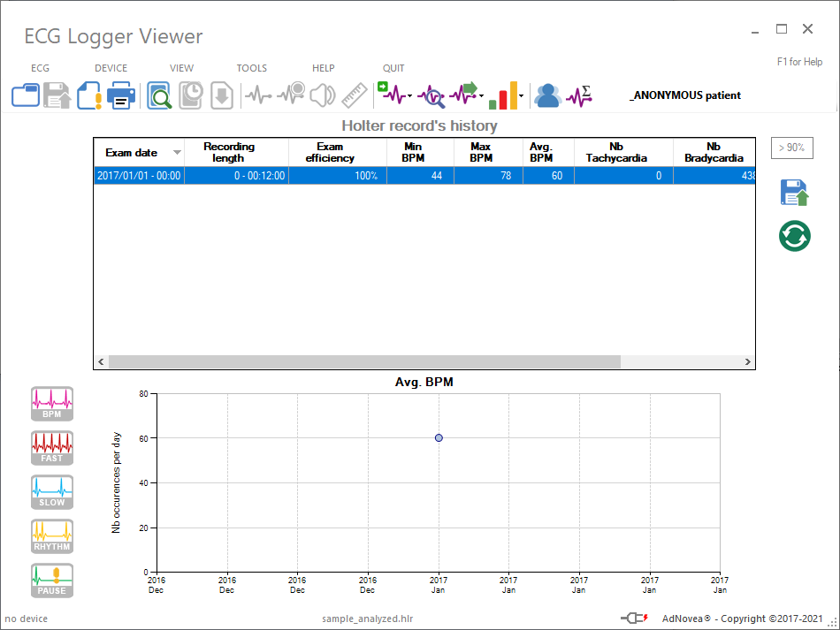This screenshot has width=840, height=630.
Task: Click the F1 for Help text
Action: 799,62
